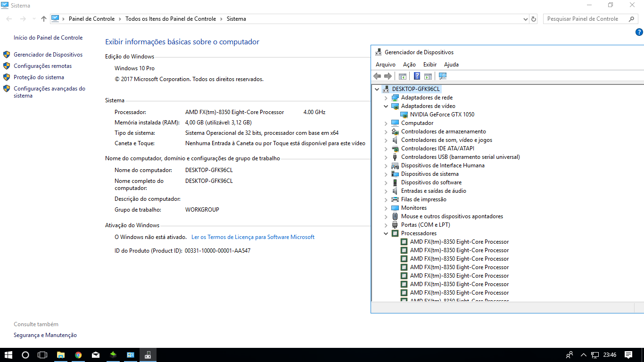
Task: Open Proteção do sistema link
Action: 39,77
